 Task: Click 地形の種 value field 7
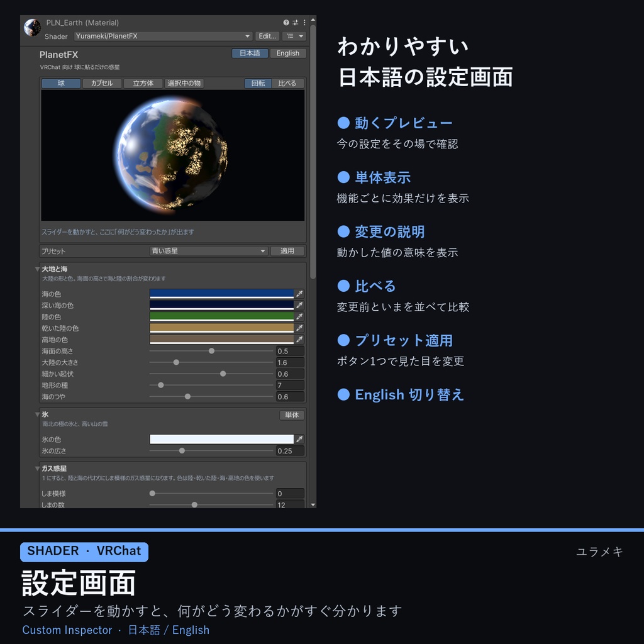tap(290, 386)
